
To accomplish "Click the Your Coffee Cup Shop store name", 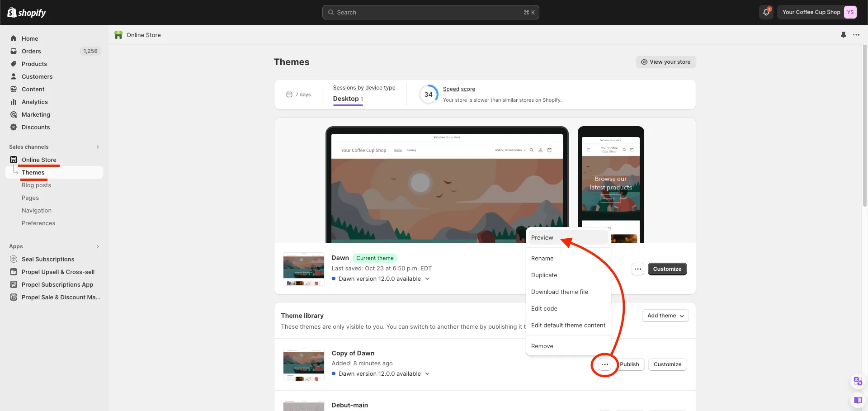I will (x=811, y=12).
